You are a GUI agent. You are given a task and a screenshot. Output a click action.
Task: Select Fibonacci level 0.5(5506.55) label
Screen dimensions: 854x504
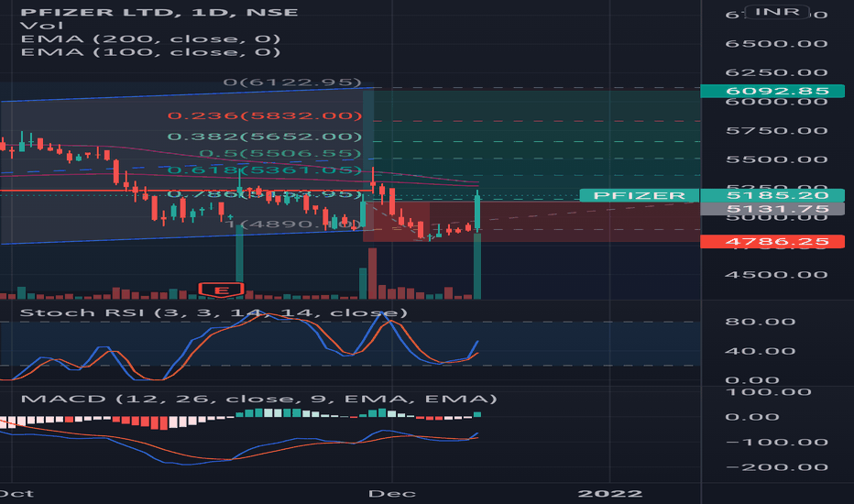(x=280, y=154)
